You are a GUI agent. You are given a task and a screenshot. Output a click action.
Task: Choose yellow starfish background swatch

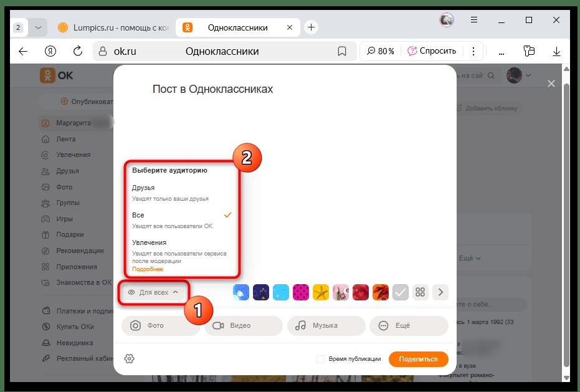click(x=320, y=292)
